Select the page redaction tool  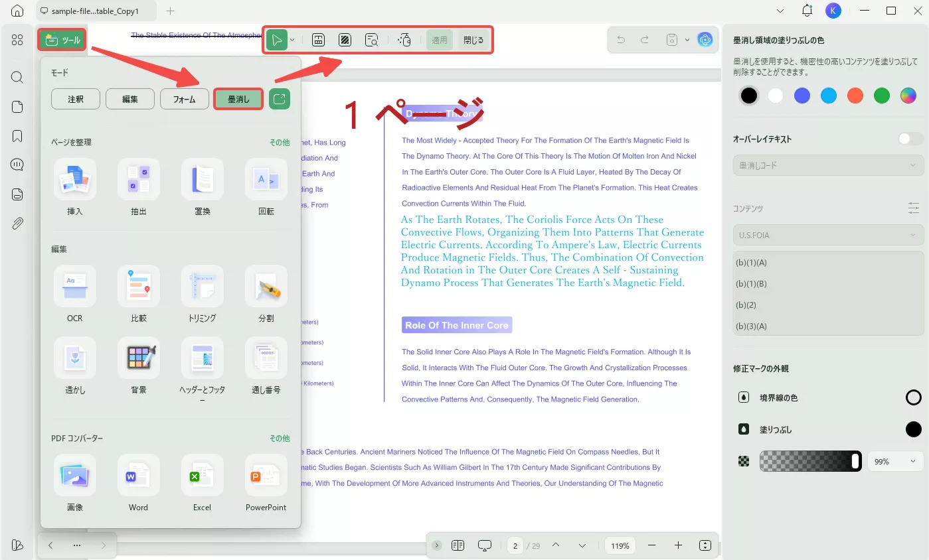coord(345,40)
